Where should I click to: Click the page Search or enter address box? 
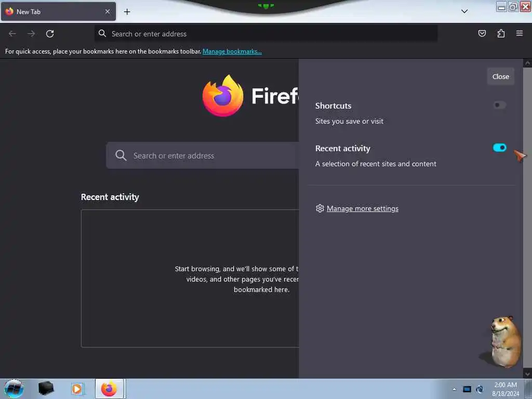click(203, 155)
